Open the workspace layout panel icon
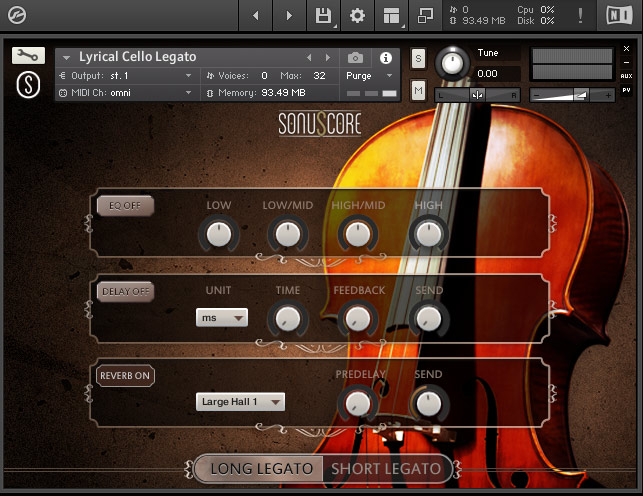 click(x=391, y=16)
